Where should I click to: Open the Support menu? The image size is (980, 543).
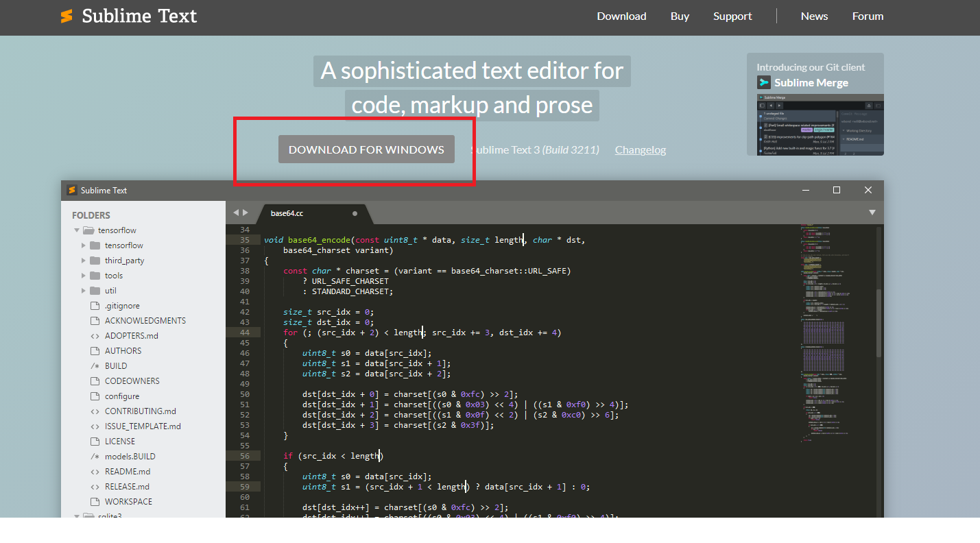(732, 16)
